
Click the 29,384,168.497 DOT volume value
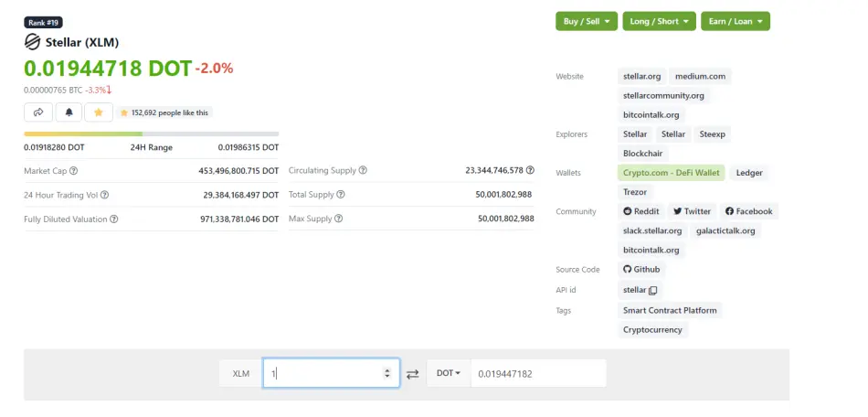pos(241,195)
